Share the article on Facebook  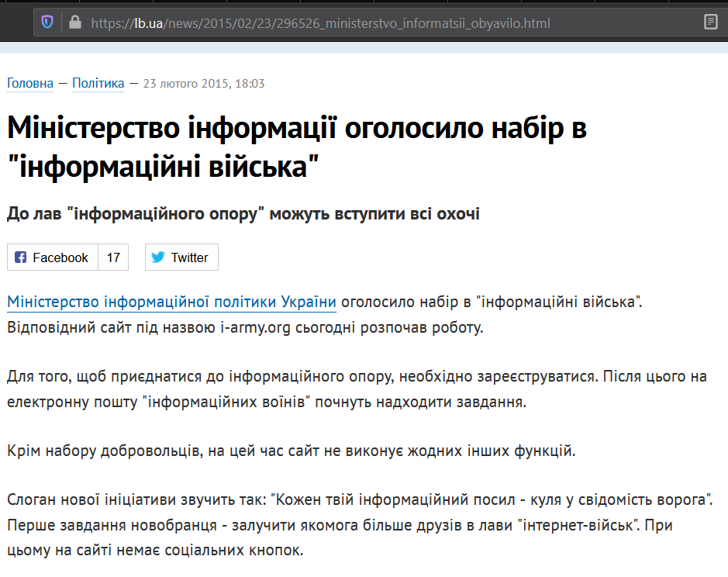(x=53, y=257)
